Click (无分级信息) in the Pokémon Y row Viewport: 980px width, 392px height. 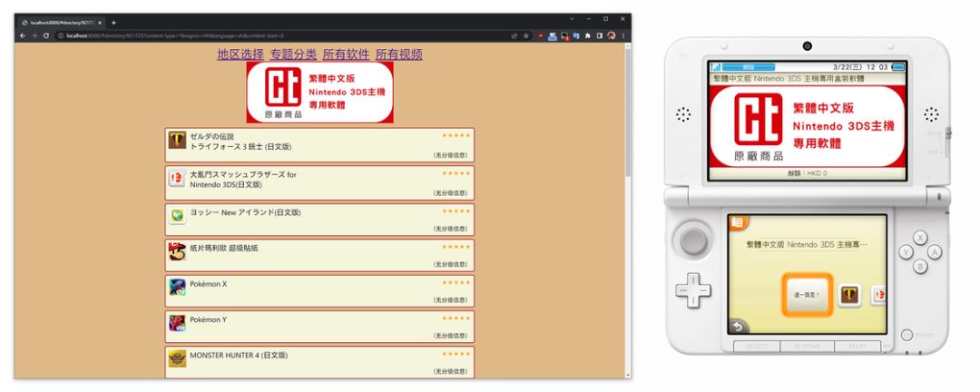click(450, 336)
